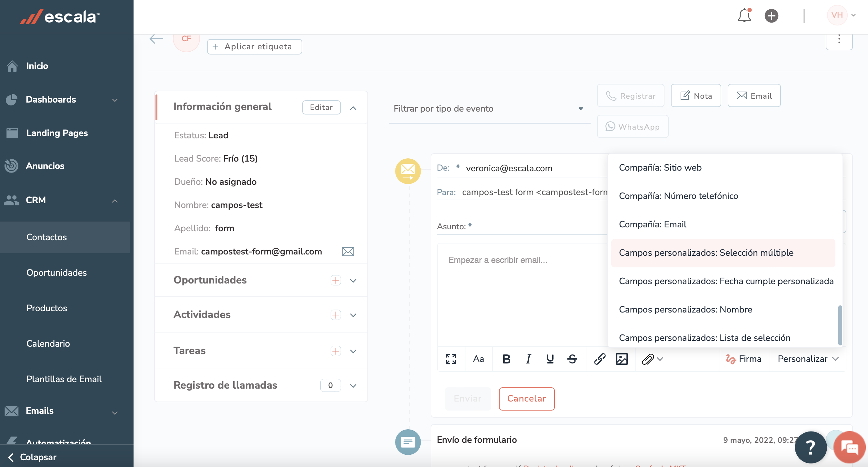Add a new activity with the plus icon
Image resolution: width=868 pixels, height=467 pixels.
pos(335,315)
